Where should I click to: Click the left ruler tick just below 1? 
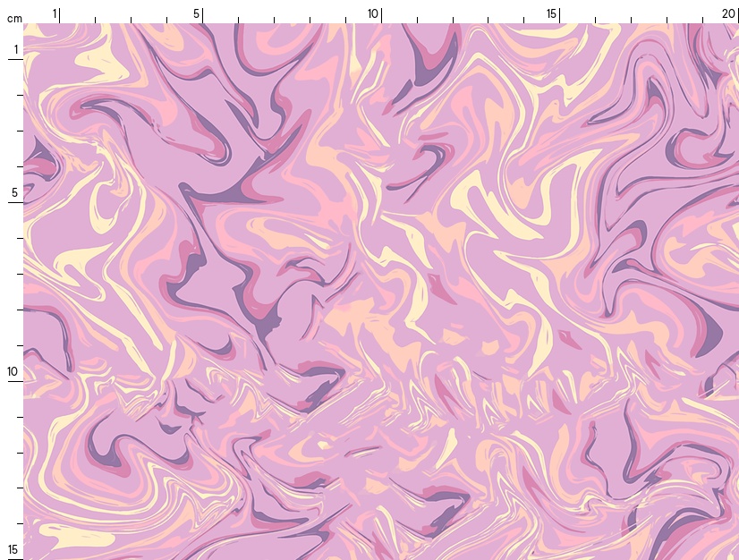coord(18,95)
